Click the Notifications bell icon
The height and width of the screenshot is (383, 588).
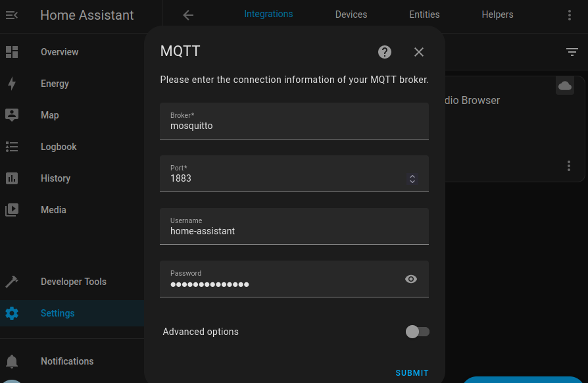coord(12,361)
